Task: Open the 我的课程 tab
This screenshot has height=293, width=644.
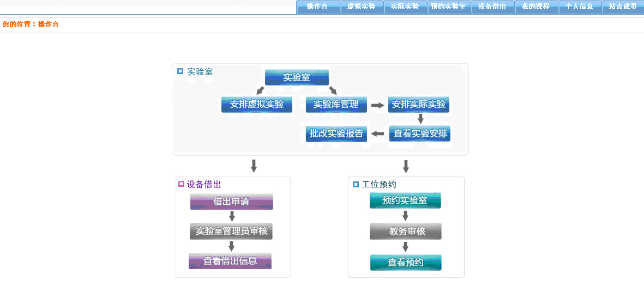Action: 536,7
